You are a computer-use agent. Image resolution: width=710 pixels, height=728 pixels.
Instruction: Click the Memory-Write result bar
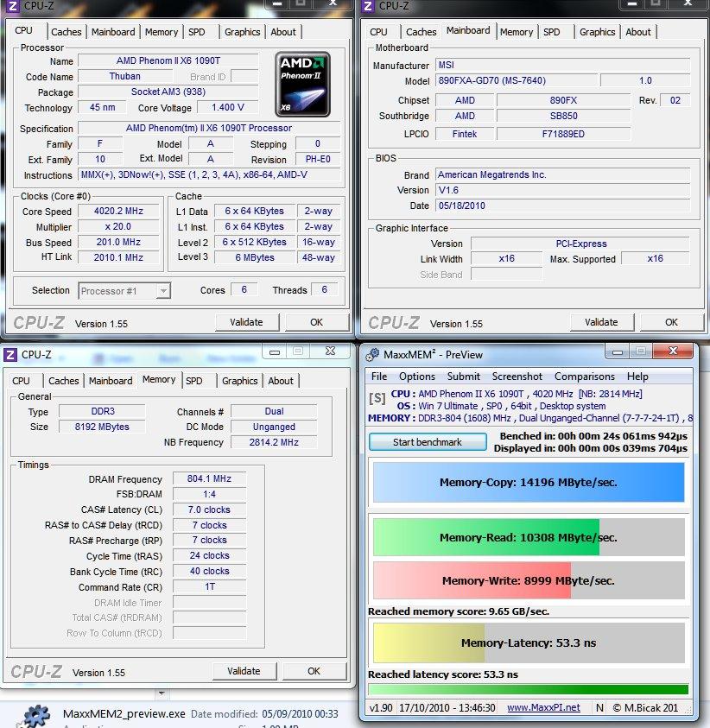pos(529,580)
